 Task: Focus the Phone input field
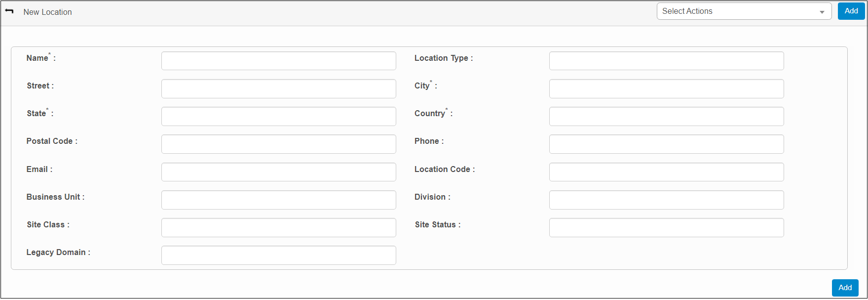[666, 144]
